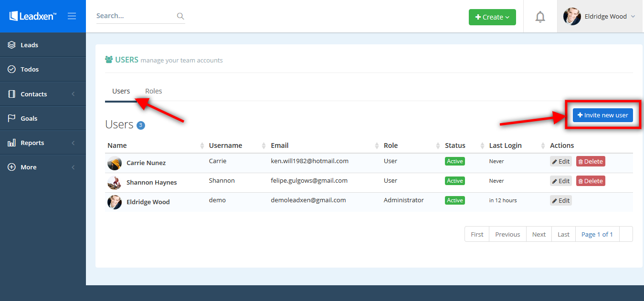Click the Status column header

click(455, 145)
